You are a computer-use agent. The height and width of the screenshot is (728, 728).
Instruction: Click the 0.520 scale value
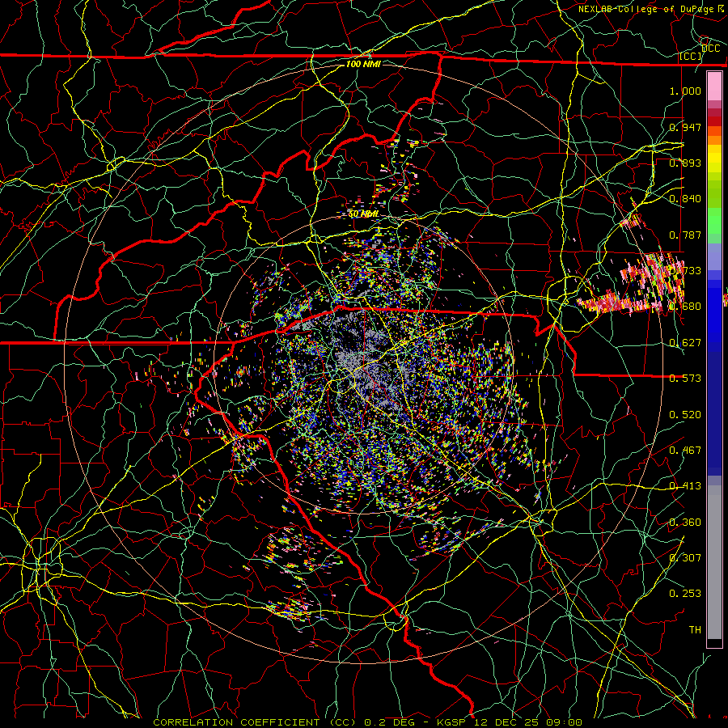(x=685, y=415)
